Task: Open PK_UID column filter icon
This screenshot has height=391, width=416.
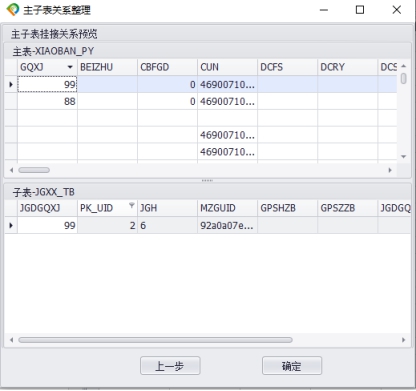Action: tap(132, 205)
